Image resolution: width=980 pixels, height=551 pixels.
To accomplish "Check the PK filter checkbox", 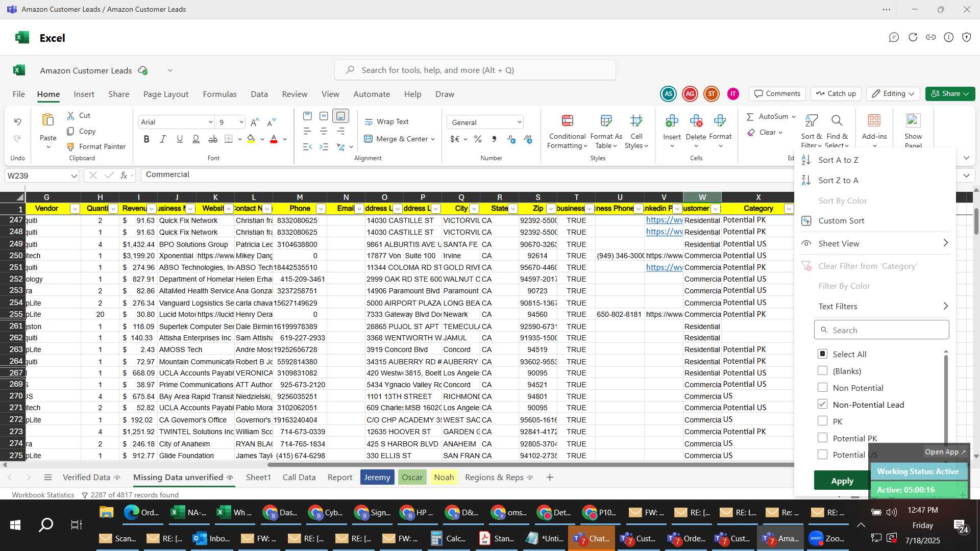I will pyautogui.click(x=822, y=421).
